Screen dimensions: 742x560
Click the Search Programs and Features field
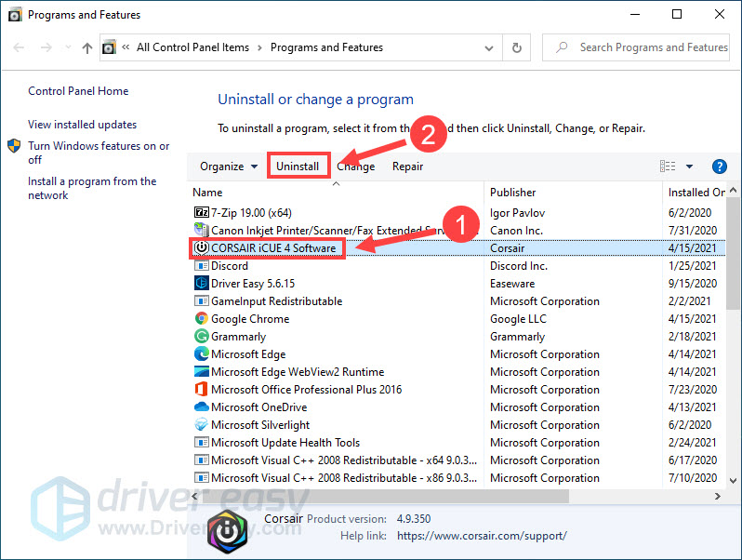pos(635,47)
